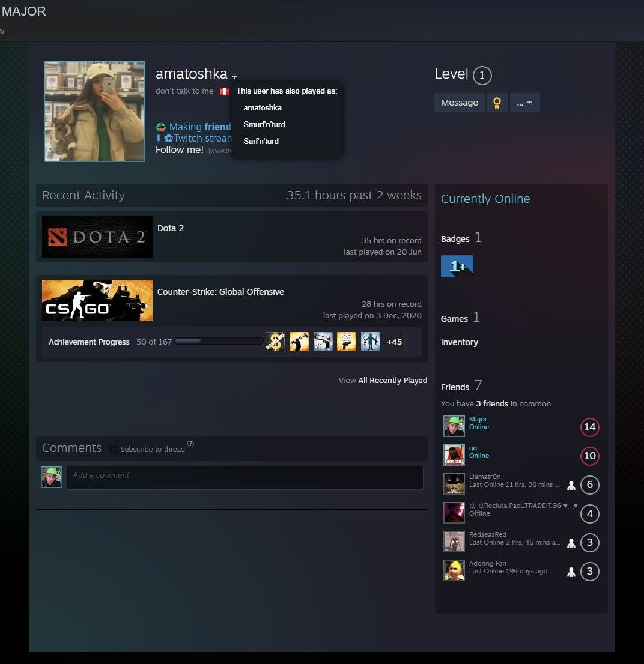Viewport: 644px width, 664px height.
Task: View the fourth CS:GO achievement icon
Action: pyautogui.click(x=347, y=342)
